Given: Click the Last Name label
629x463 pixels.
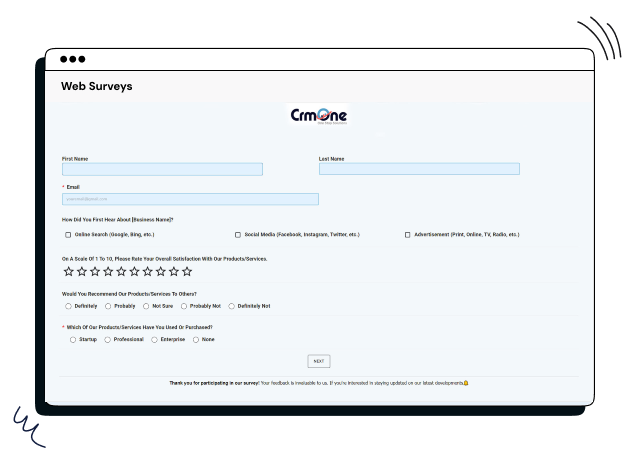Looking at the screenshot, I should pos(331,159).
